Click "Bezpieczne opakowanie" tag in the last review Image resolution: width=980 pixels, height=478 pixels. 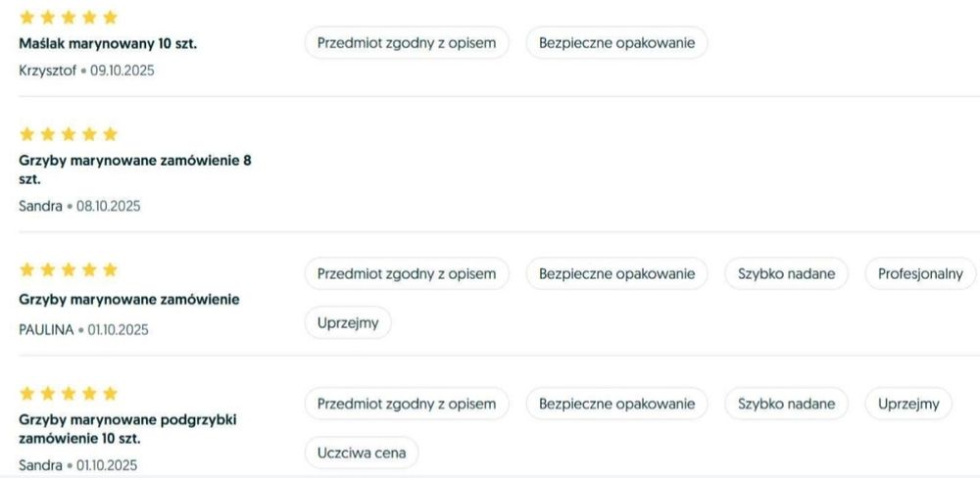point(616,404)
